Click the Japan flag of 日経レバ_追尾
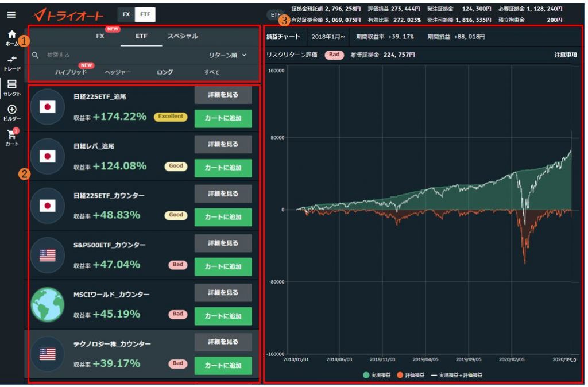 tap(48, 156)
